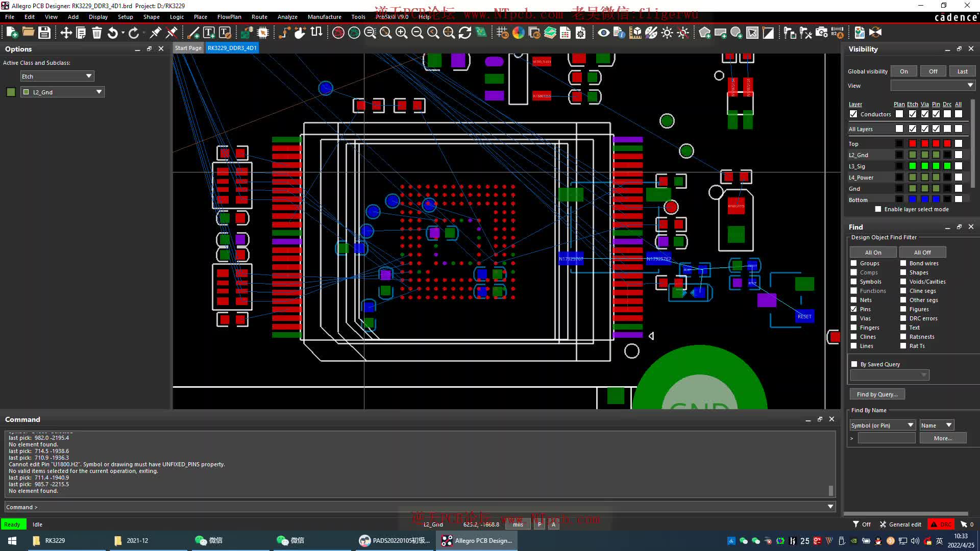Open the Cross Section layers icon
This screenshot has width=980, height=551.
click(550, 33)
